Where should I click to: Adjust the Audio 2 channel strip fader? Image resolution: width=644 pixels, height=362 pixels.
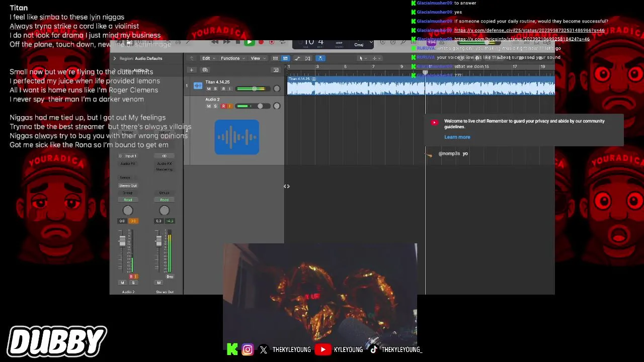coord(122,241)
